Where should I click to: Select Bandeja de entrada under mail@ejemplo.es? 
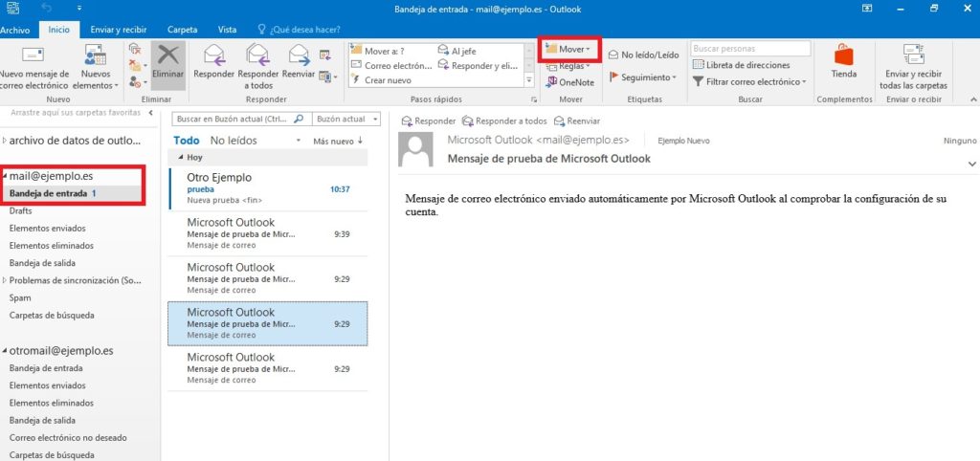pos(73,193)
